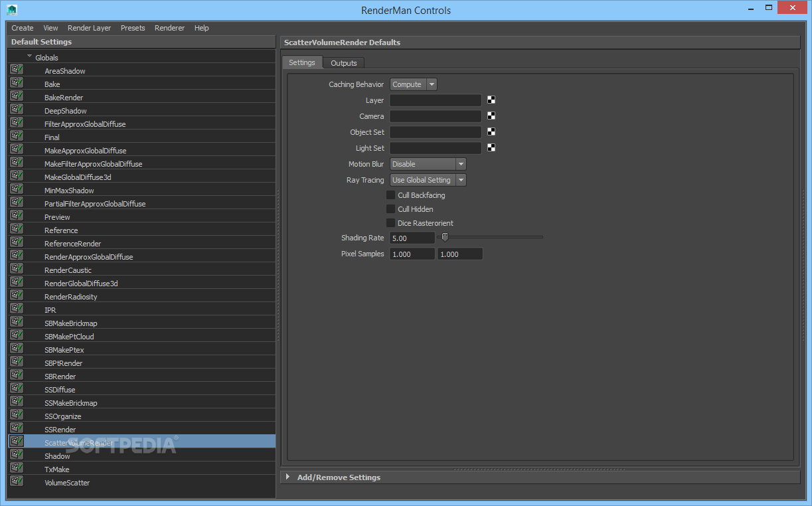Open the Create menu

[23, 28]
